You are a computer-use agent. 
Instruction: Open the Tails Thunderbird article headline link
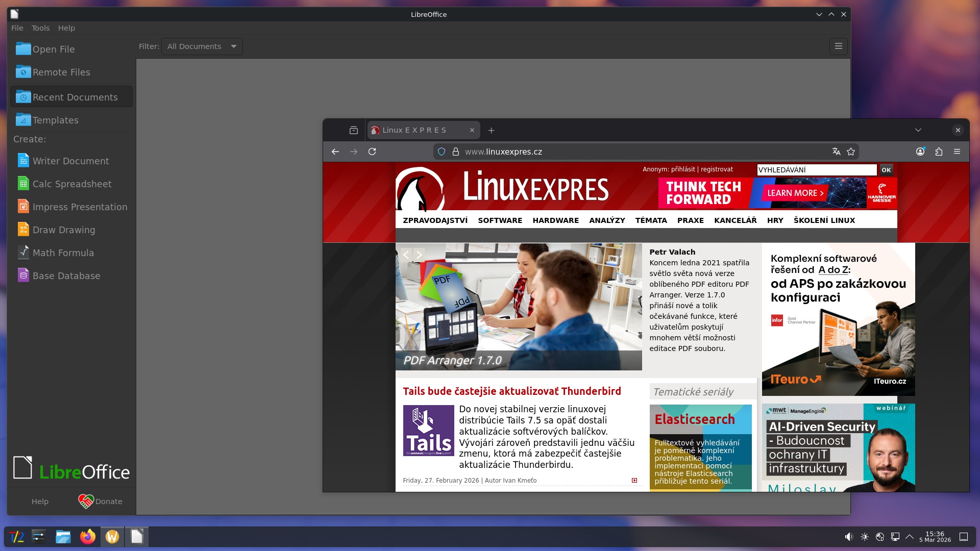click(x=512, y=391)
